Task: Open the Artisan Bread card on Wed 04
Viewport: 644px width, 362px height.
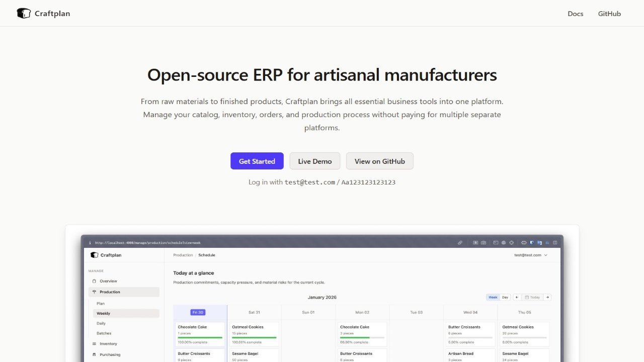Action: (x=470, y=355)
